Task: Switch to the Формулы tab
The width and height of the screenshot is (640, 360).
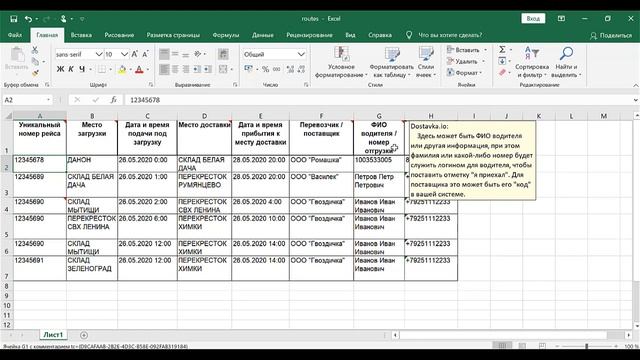Action: (226, 35)
